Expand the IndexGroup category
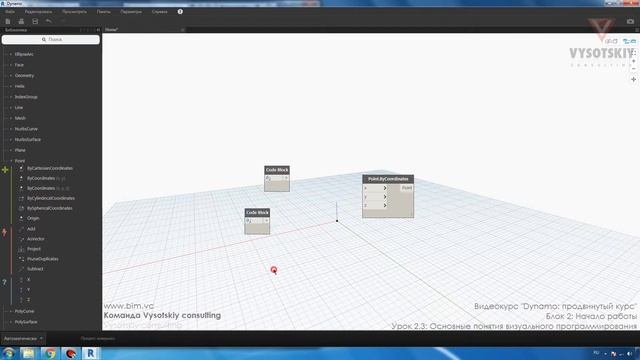Image resolution: width=640 pixels, height=360 pixels. 26,97
